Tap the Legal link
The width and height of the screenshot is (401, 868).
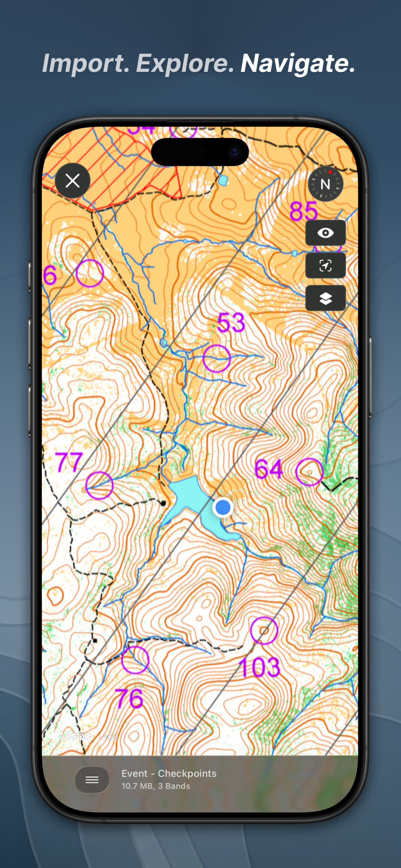point(109,736)
